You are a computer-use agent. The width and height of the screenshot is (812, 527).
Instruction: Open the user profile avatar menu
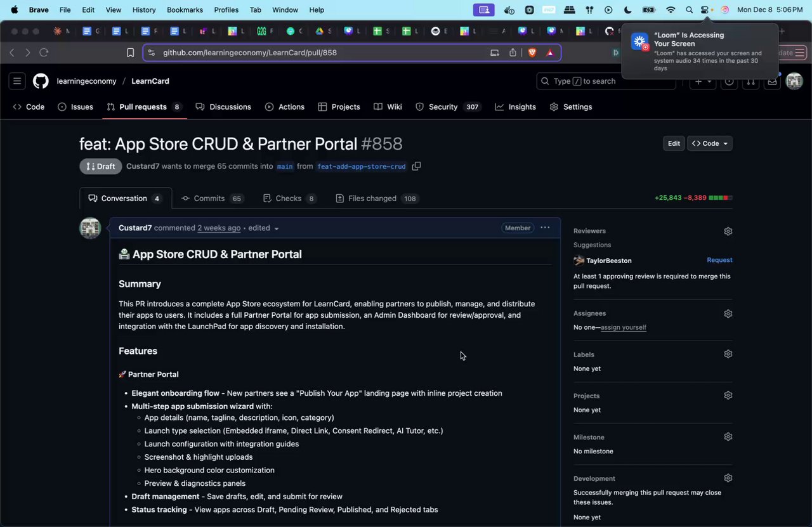click(794, 81)
